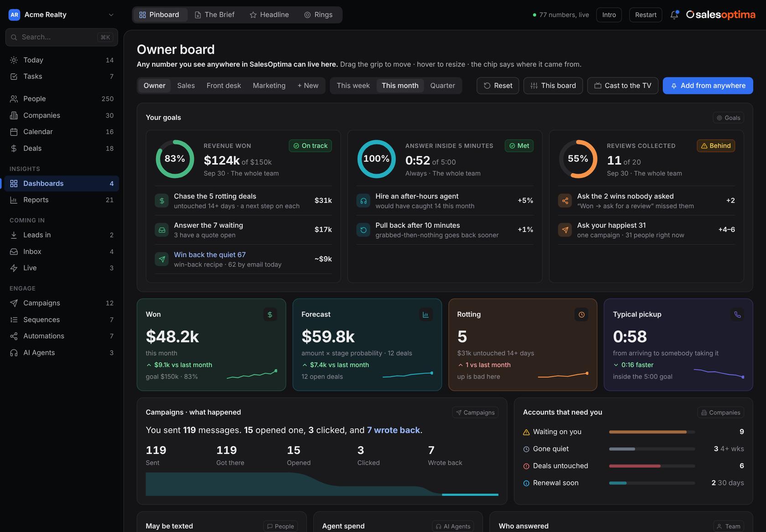Click the dollar icon beside Chase the 5 rotting deals

(162, 201)
